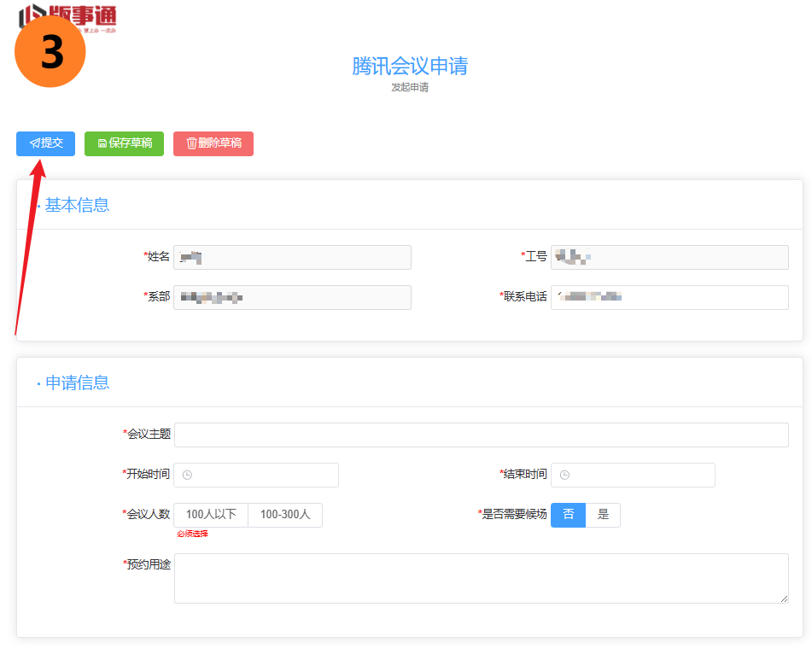Click the 发起申请 subtitle text

click(x=410, y=88)
